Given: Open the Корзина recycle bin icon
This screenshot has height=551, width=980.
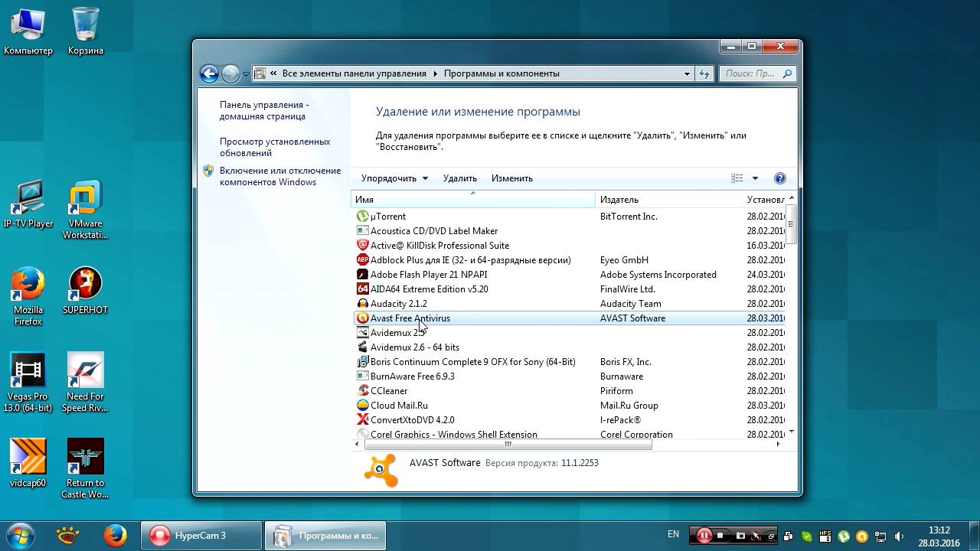Looking at the screenshot, I should coord(85,31).
